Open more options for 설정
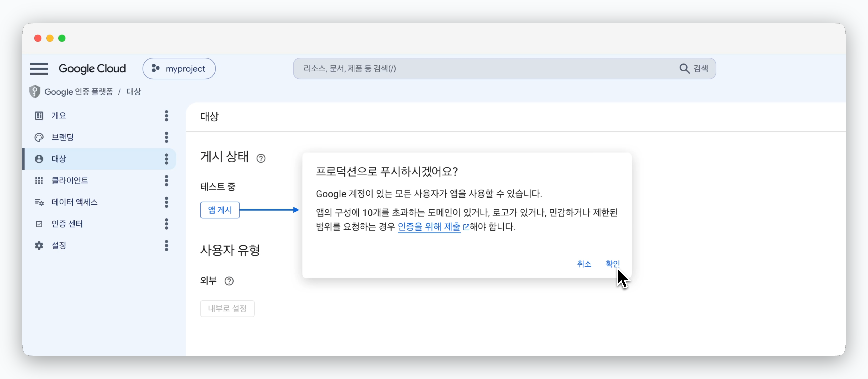This screenshot has height=379, width=868. 166,246
